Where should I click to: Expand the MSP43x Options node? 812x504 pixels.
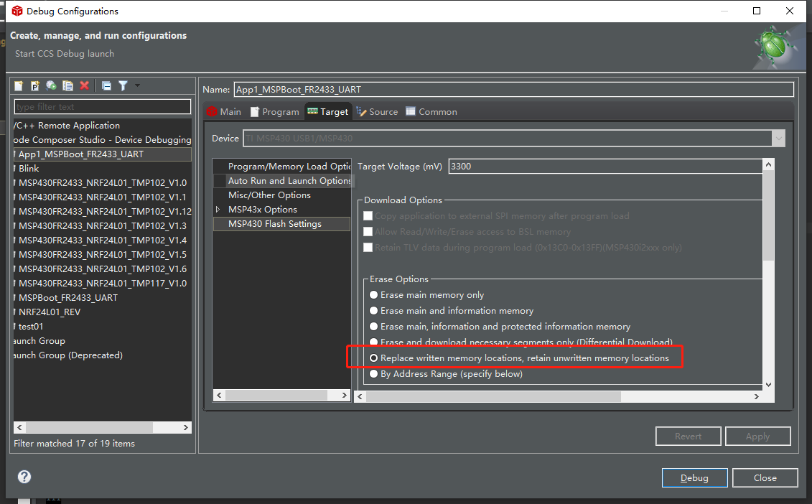pyautogui.click(x=218, y=209)
